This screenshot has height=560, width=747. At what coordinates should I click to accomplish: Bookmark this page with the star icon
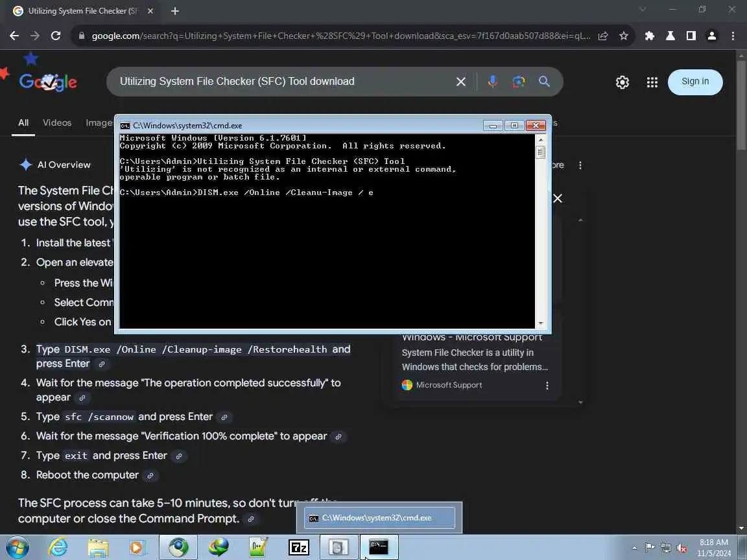(624, 36)
